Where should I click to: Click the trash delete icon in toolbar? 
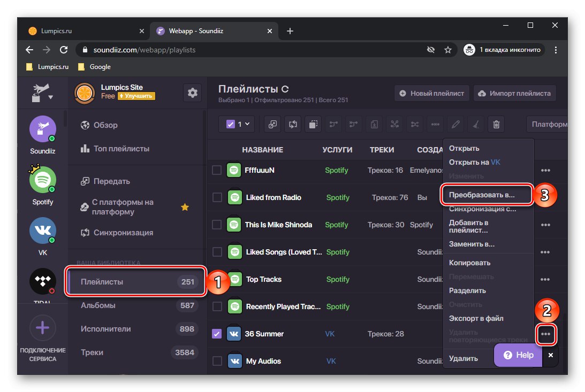click(x=496, y=125)
